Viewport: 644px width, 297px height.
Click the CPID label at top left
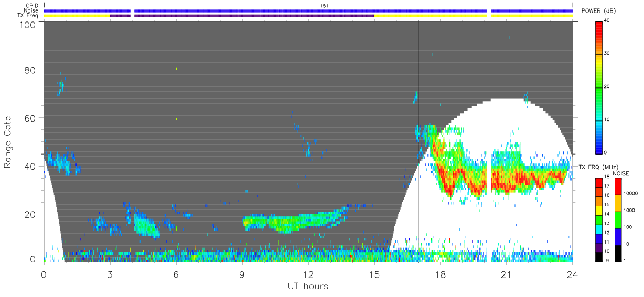(32, 5)
